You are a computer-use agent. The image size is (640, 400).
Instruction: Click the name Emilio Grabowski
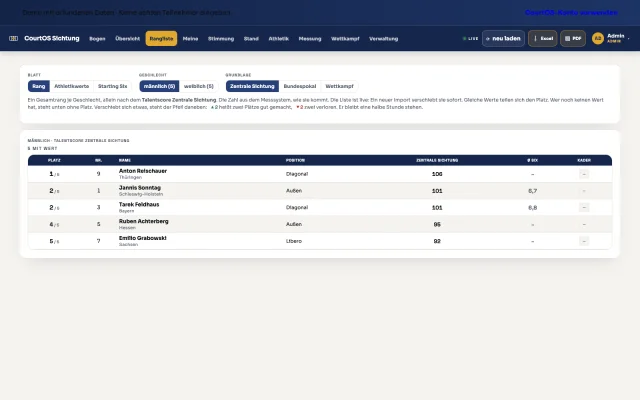point(142,238)
